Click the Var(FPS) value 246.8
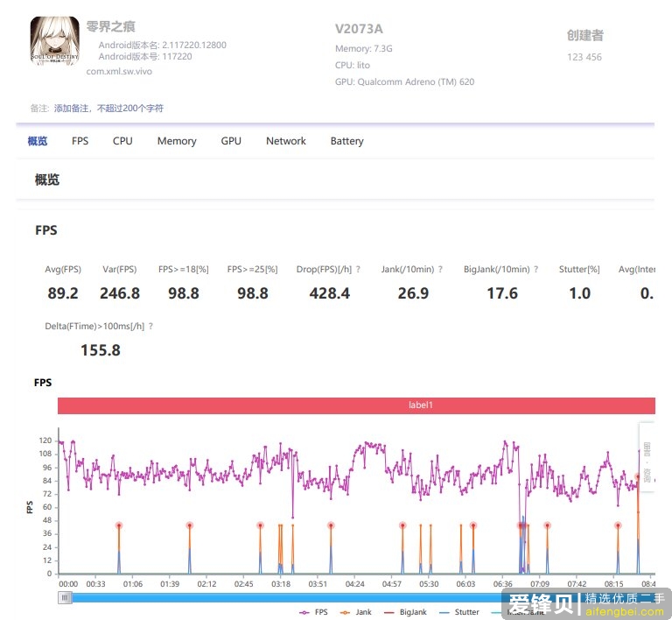 click(x=120, y=293)
